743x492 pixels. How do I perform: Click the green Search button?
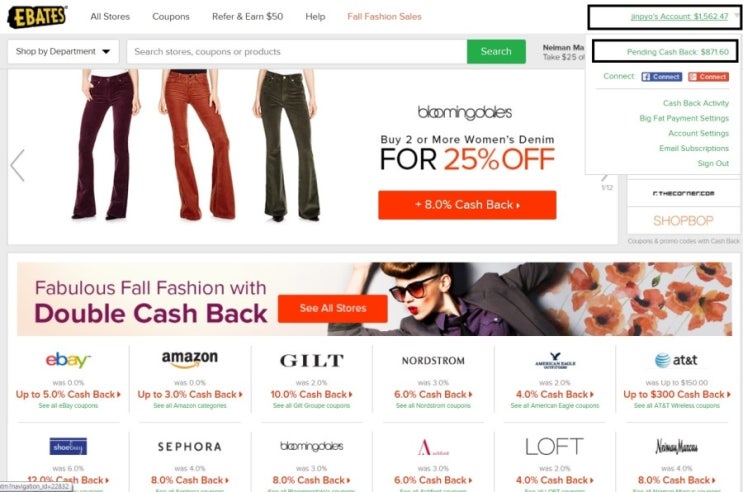click(496, 51)
